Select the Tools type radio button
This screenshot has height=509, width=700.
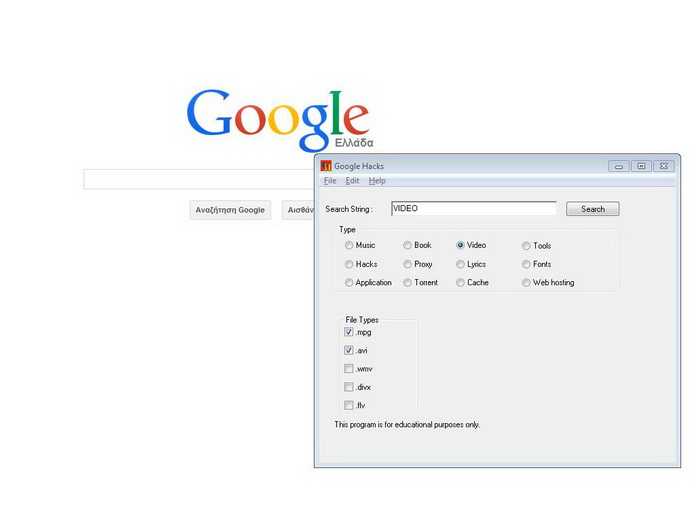coord(526,246)
